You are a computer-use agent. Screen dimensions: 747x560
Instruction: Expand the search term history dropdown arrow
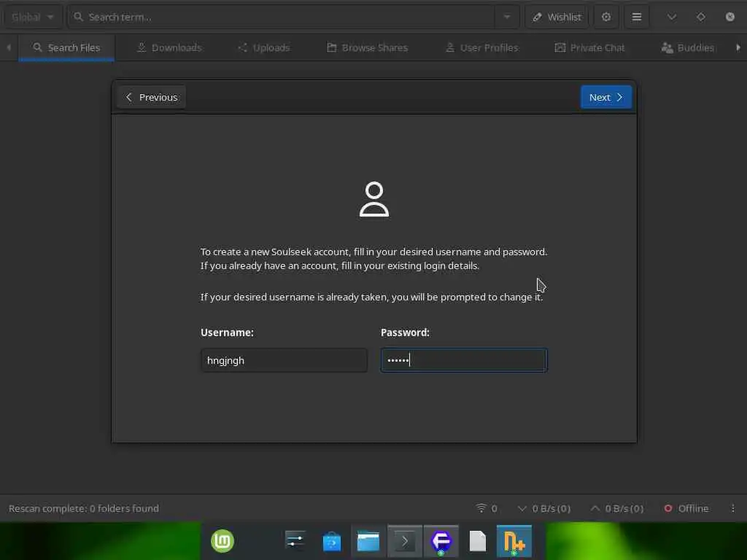coord(507,17)
